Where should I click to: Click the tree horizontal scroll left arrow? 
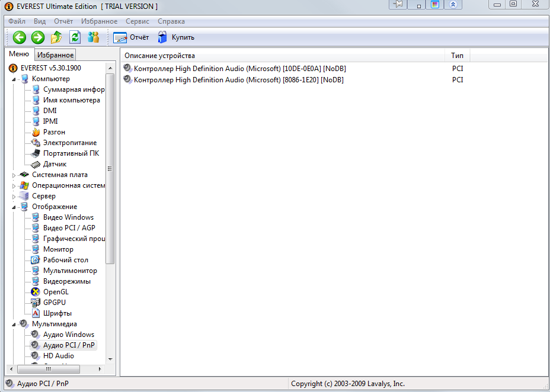coord(11,369)
